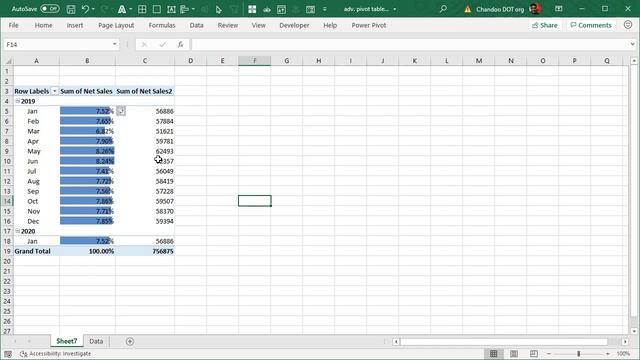This screenshot has width=640, height=360.
Task: Collapse the 2020 group in pivot table
Action: 18,231
